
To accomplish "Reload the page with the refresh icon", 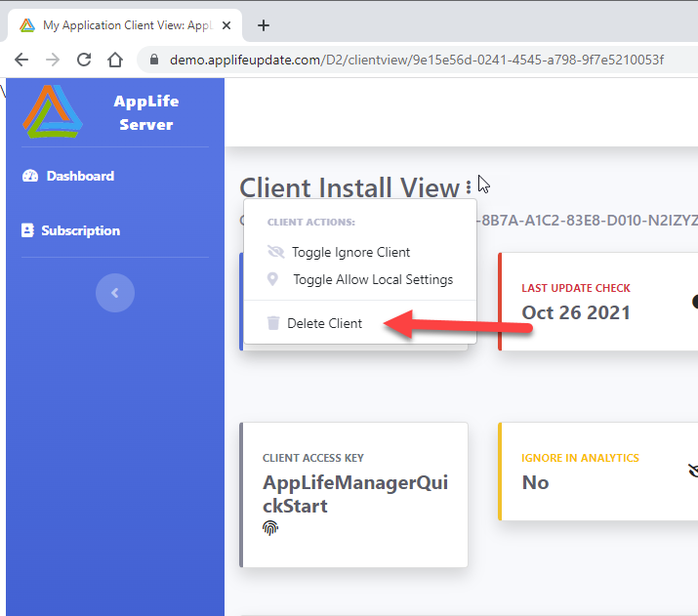I will coord(84,60).
